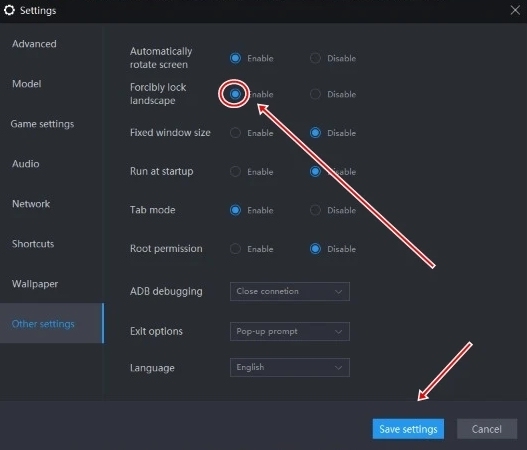The width and height of the screenshot is (527, 450).
Task: Open the Shortcuts tab
Action: [x=33, y=244]
